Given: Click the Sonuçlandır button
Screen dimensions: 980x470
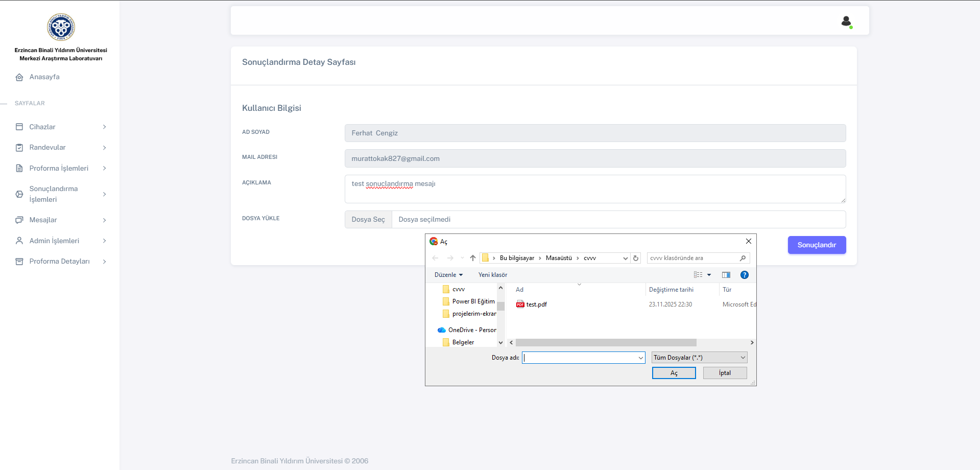Looking at the screenshot, I should tap(816, 245).
